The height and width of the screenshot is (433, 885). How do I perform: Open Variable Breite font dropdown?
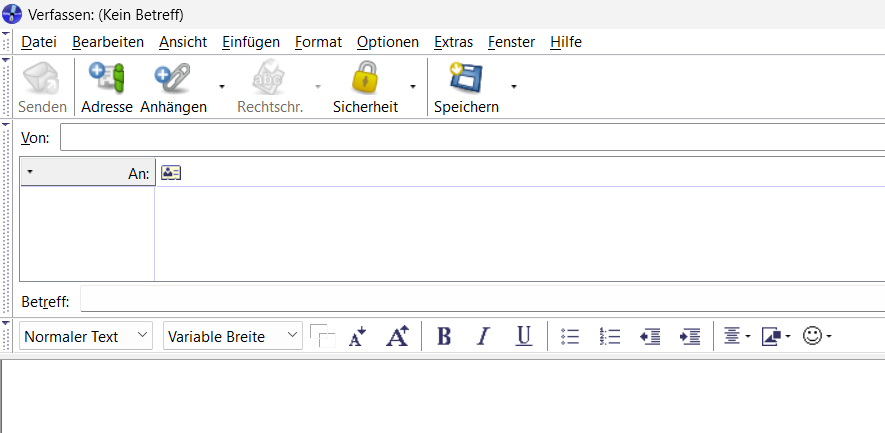233,336
